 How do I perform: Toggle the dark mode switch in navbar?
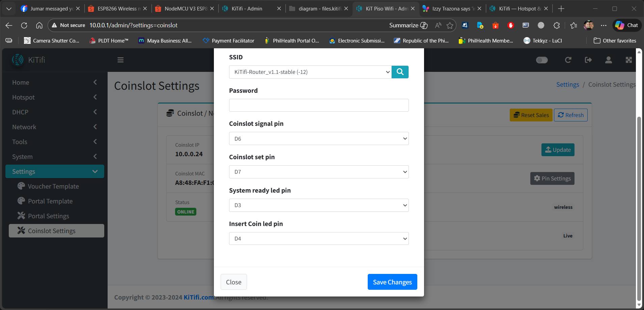coord(542,60)
